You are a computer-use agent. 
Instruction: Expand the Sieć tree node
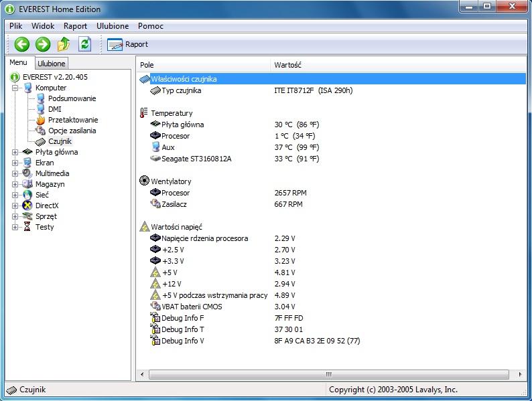[15, 195]
